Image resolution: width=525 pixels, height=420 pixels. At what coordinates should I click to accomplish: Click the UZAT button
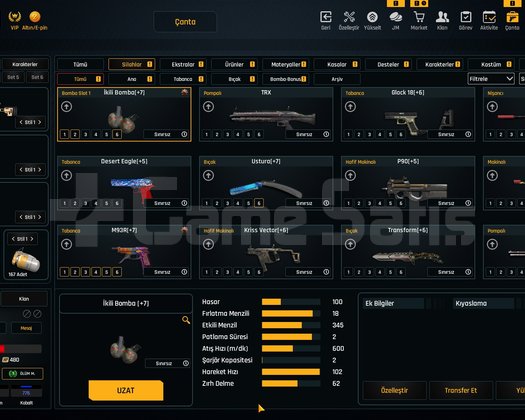point(126,390)
